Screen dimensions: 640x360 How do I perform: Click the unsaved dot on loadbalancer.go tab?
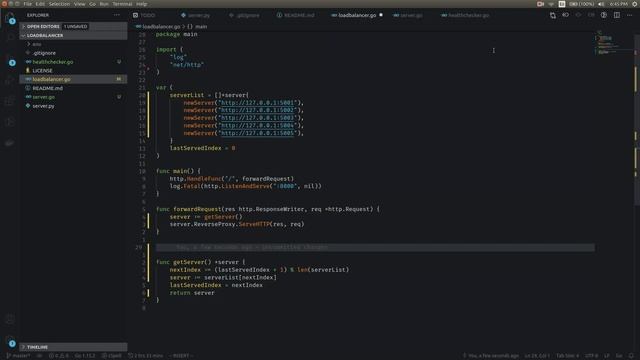tap(381, 15)
